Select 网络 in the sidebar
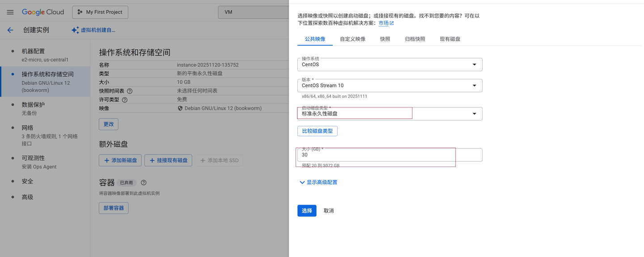The image size is (644, 257). tap(45, 135)
